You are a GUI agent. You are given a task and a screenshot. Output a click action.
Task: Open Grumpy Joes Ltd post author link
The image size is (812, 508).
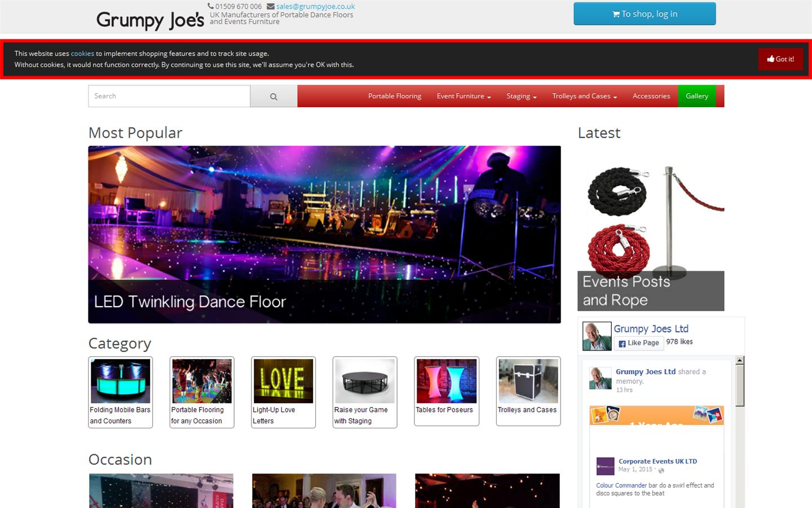tap(646, 371)
